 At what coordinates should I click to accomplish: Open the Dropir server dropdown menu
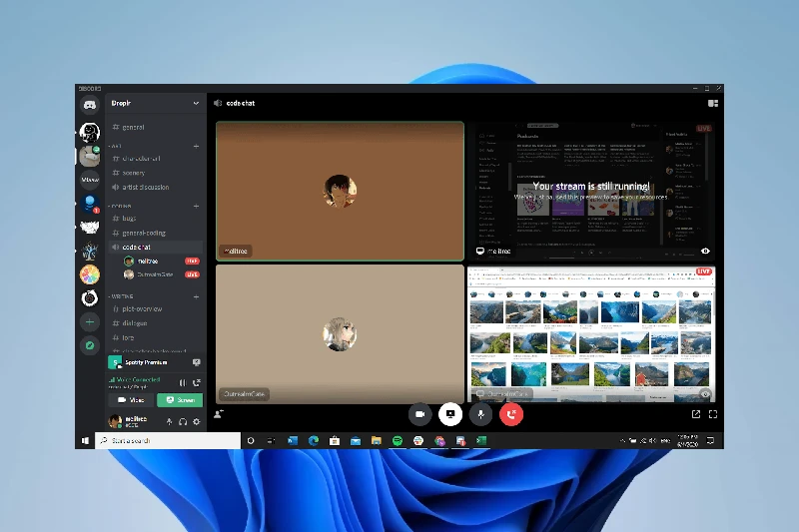click(196, 104)
